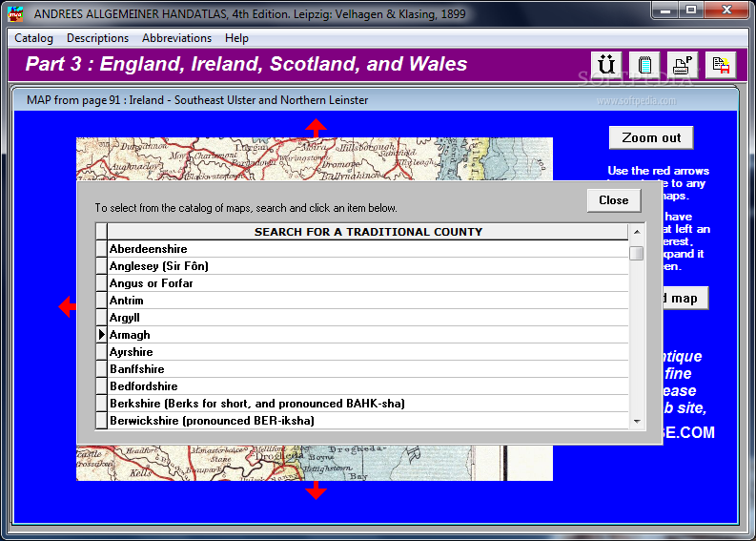This screenshot has width=756, height=541.
Task: Click the bottom strip of the map near Drogheda
Action: point(315,464)
